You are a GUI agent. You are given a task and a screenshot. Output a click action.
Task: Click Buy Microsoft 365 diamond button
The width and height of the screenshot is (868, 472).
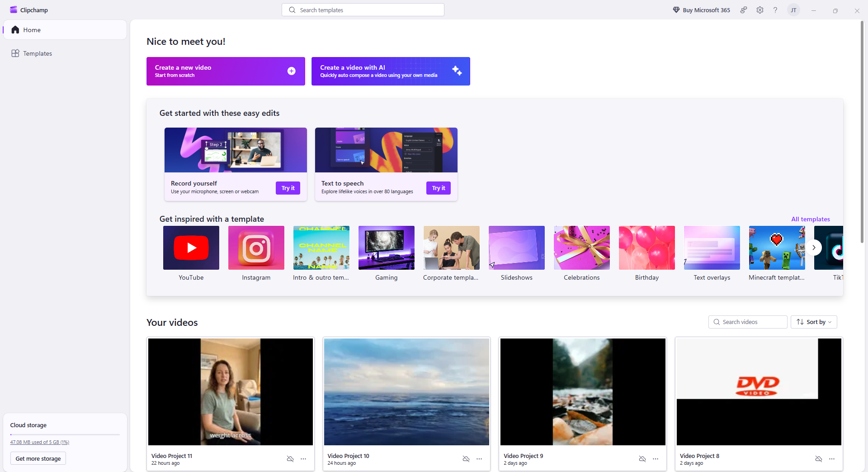click(701, 10)
